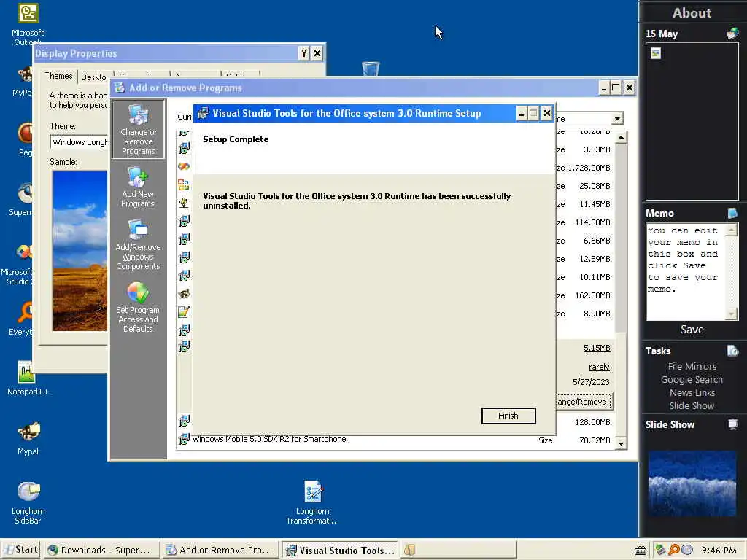Screen dimensions: 747x560
Task: Open the Recycle Bin desktop icon
Action: (371, 69)
